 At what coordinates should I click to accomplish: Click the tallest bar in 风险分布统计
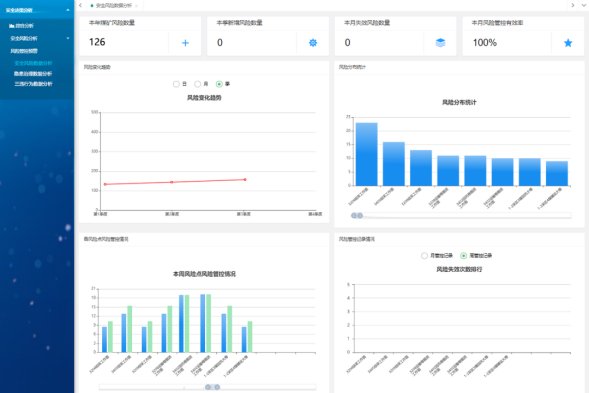pos(367,154)
